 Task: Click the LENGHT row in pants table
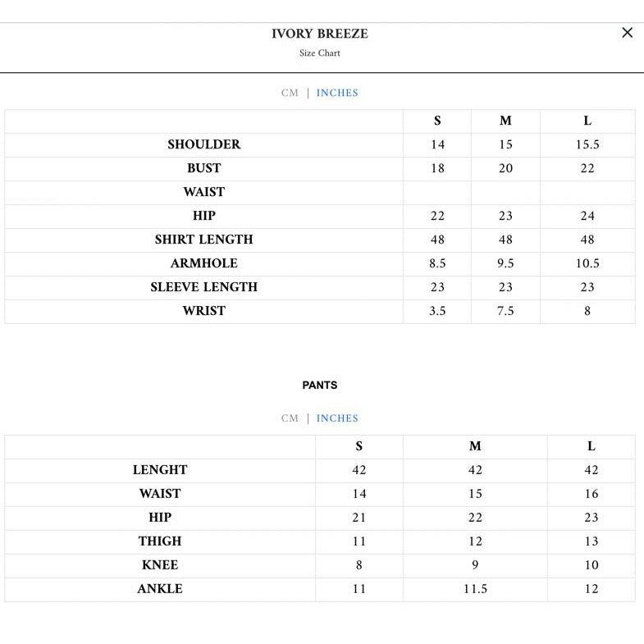(x=160, y=470)
